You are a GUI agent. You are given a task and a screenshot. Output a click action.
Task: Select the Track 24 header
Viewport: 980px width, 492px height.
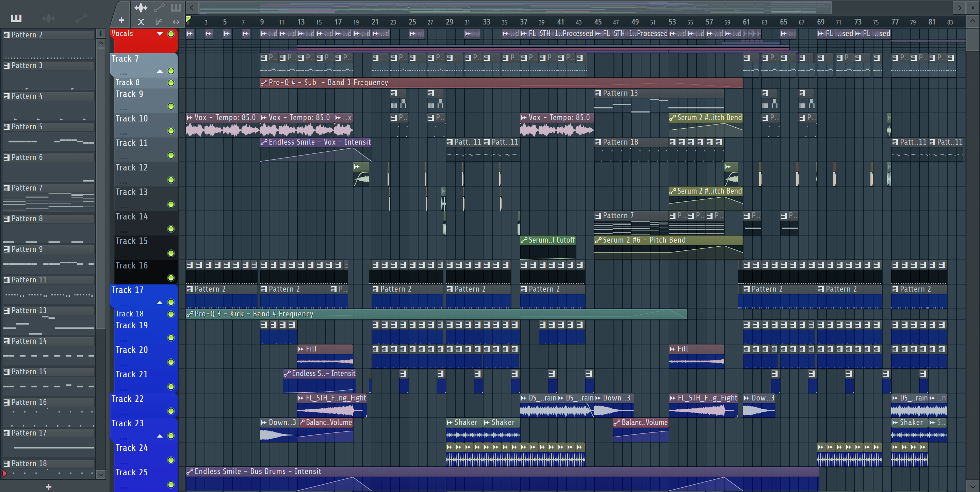(146, 454)
